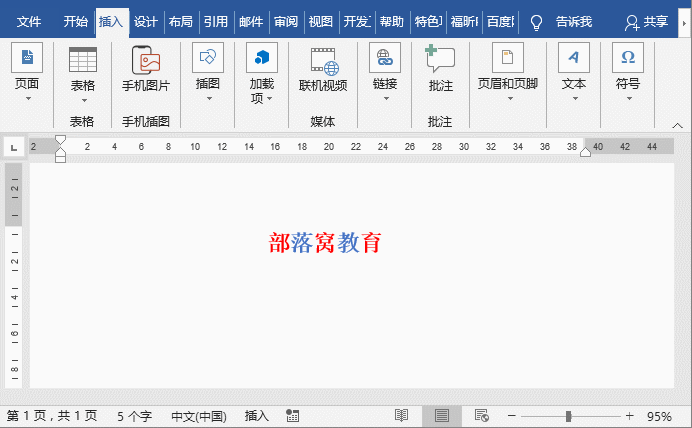The width and height of the screenshot is (692, 428).
Task: Expand the 文本 dropdown arrow
Action: coord(575,98)
